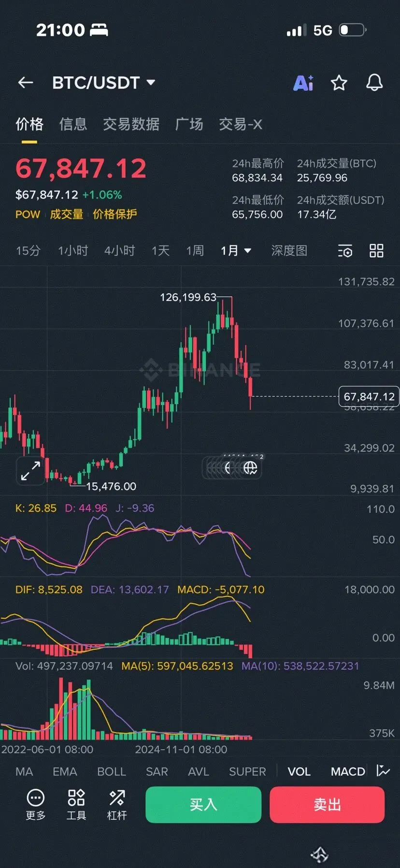This screenshot has width=400, height=868.
Task: Tap the large red price 67,847.12
Action: coord(81,169)
